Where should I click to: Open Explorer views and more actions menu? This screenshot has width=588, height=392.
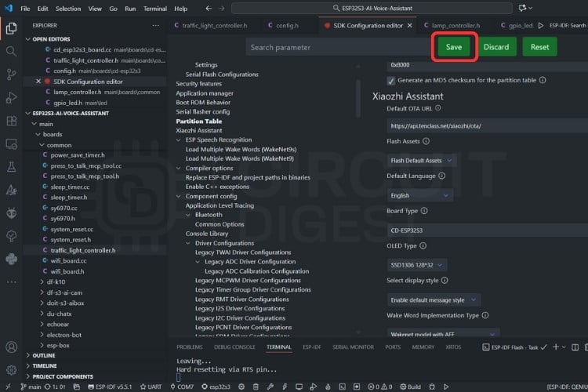click(156, 26)
